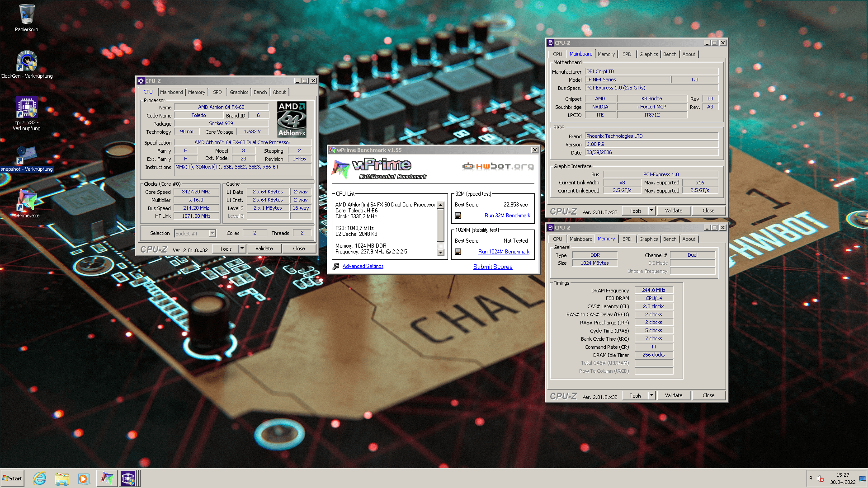Click the CPU-Z title icon in Mainboard window
This screenshot has width=868, height=488.
click(x=551, y=43)
